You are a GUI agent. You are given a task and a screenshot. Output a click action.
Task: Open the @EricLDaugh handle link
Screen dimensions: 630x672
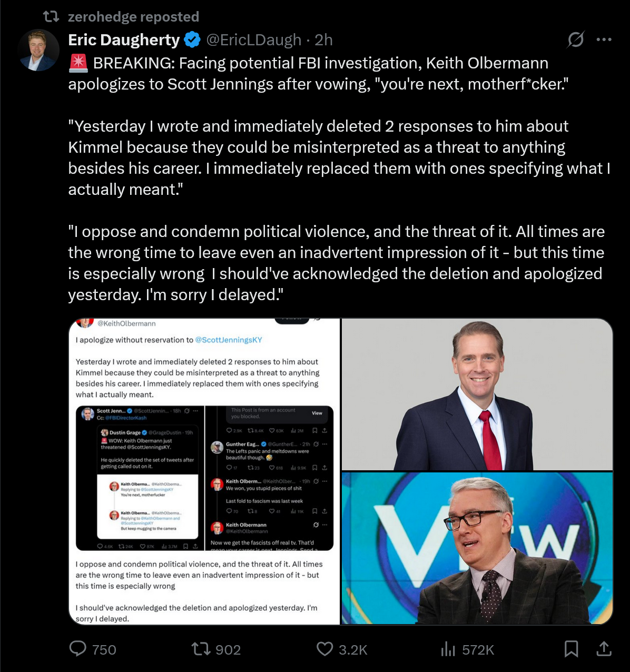(253, 40)
